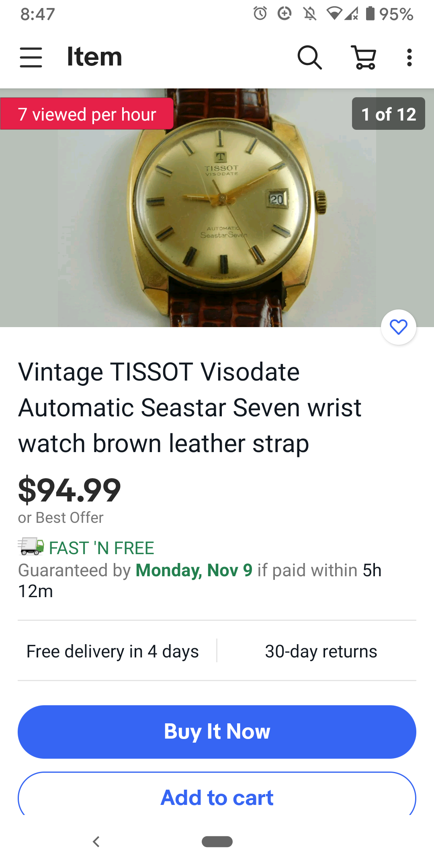Tap the 1 of 12 image counter
434x868 pixels.
[389, 114]
